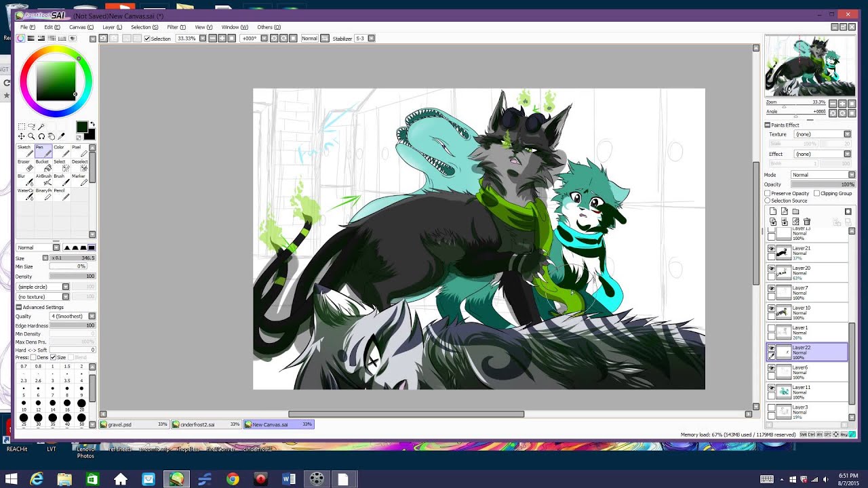This screenshot has width=868, height=488.
Task: Select the Pencil tool
Action: (x=61, y=195)
